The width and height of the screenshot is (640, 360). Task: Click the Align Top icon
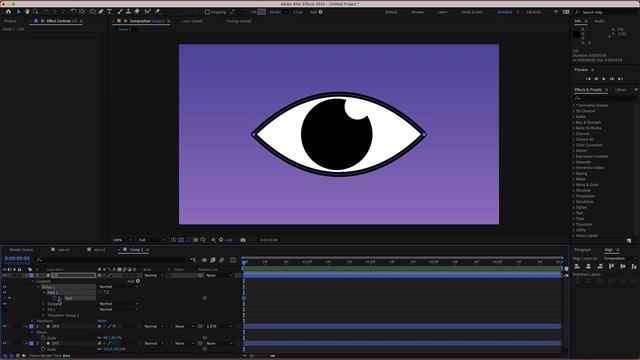point(611,267)
